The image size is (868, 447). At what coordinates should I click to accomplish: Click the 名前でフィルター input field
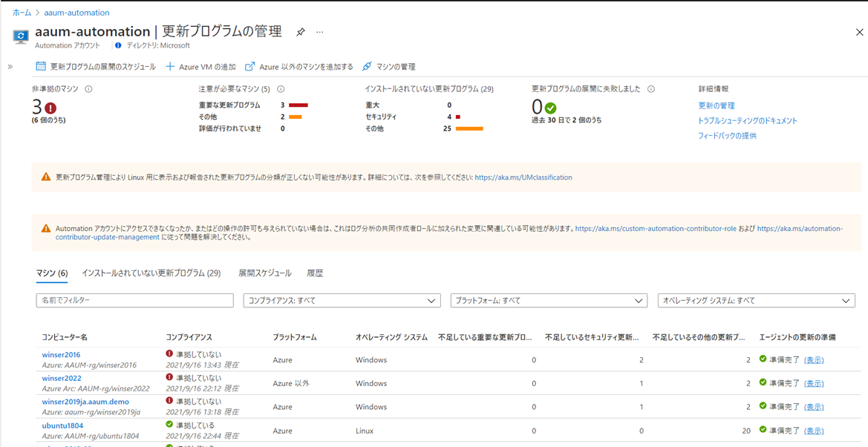[134, 301]
